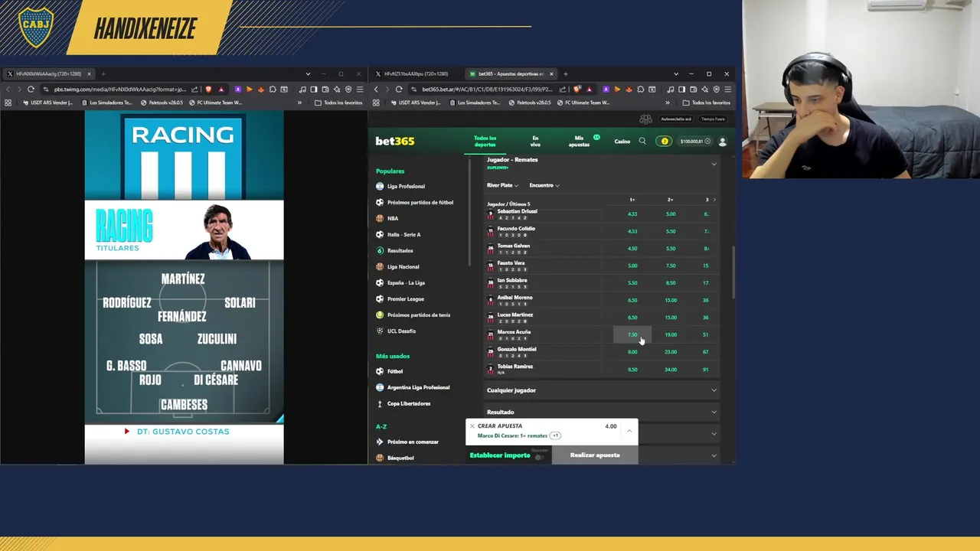Viewport: 980px width, 551px height.
Task: Select Tobias Ramirez 2+ odds 34.00
Action: [671, 370]
